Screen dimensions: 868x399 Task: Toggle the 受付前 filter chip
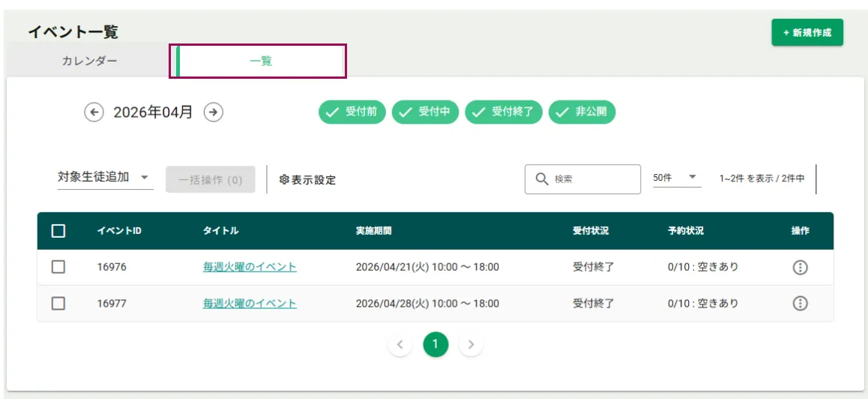coord(352,112)
